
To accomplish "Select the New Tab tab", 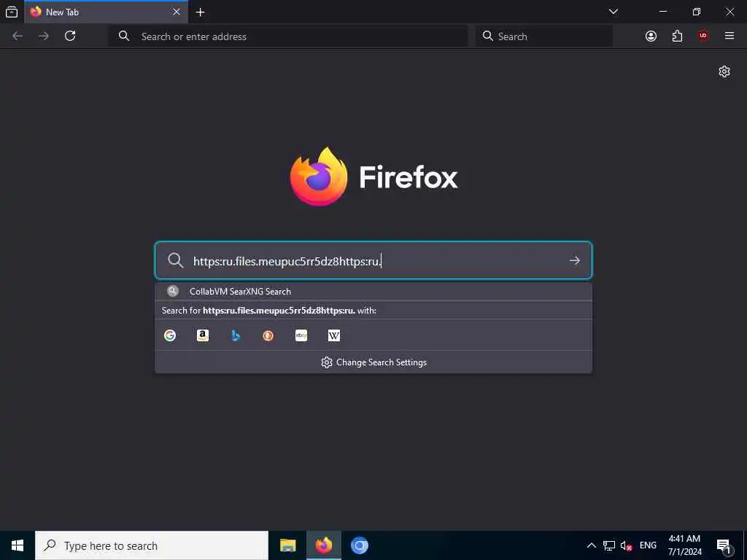I will point(106,12).
